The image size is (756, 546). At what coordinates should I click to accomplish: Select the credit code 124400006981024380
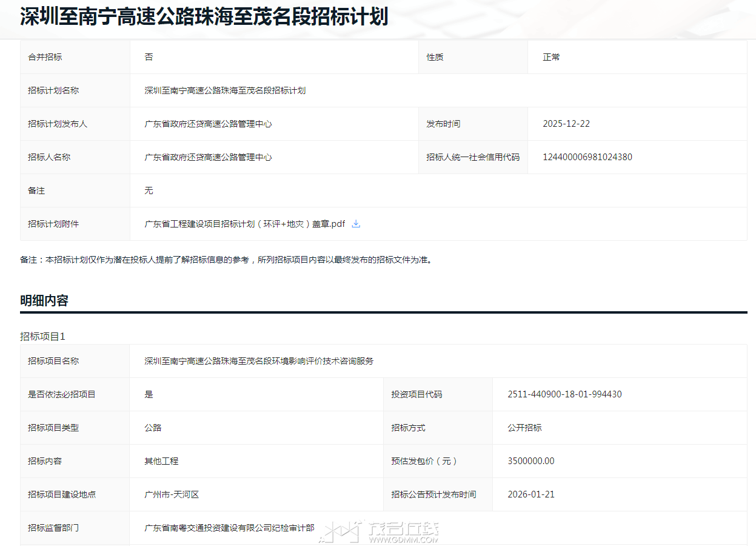coord(587,157)
